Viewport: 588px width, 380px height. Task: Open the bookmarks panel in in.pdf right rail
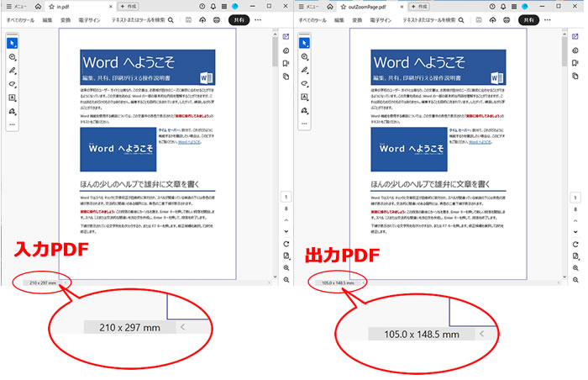(x=286, y=63)
